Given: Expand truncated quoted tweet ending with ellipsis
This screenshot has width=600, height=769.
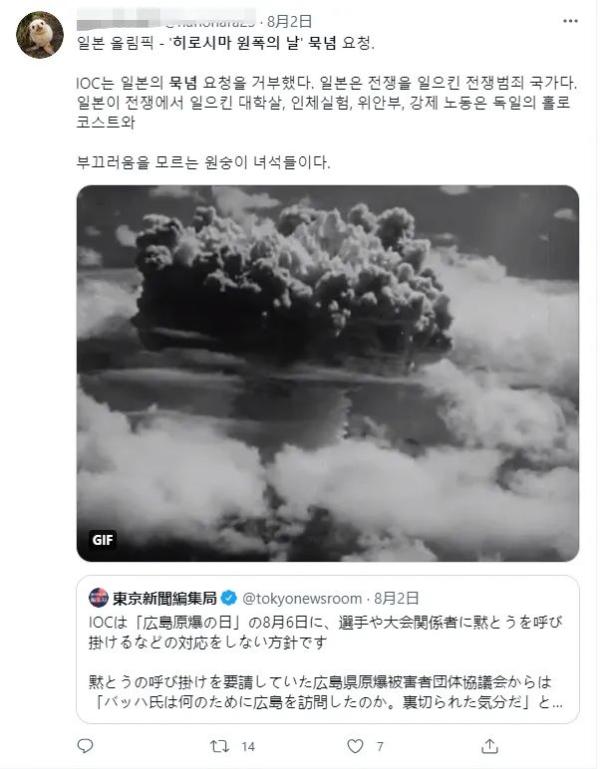Looking at the screenshot, I should click(556, 702).
